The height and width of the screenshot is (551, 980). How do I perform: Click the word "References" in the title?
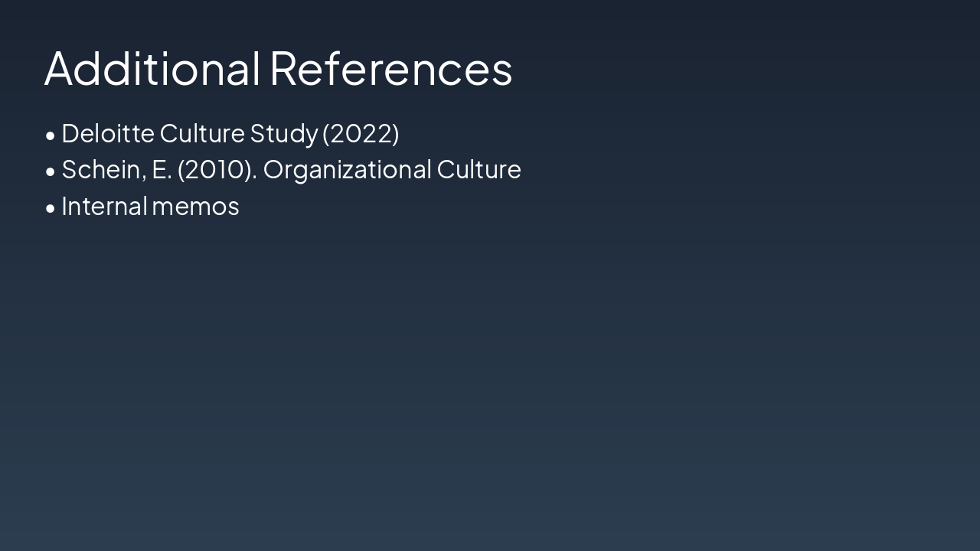390,68
